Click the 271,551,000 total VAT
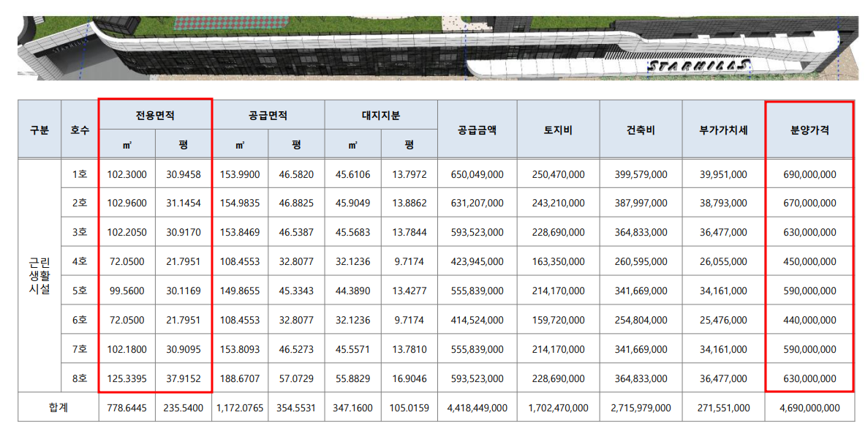This screenshot has width=868, height=445. pyautogui.click(x=723, y=408)
